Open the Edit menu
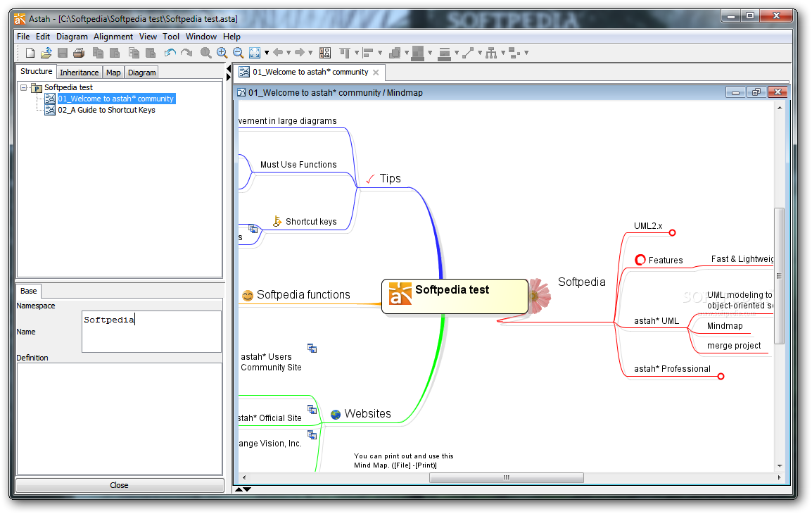 coord(43,37)
